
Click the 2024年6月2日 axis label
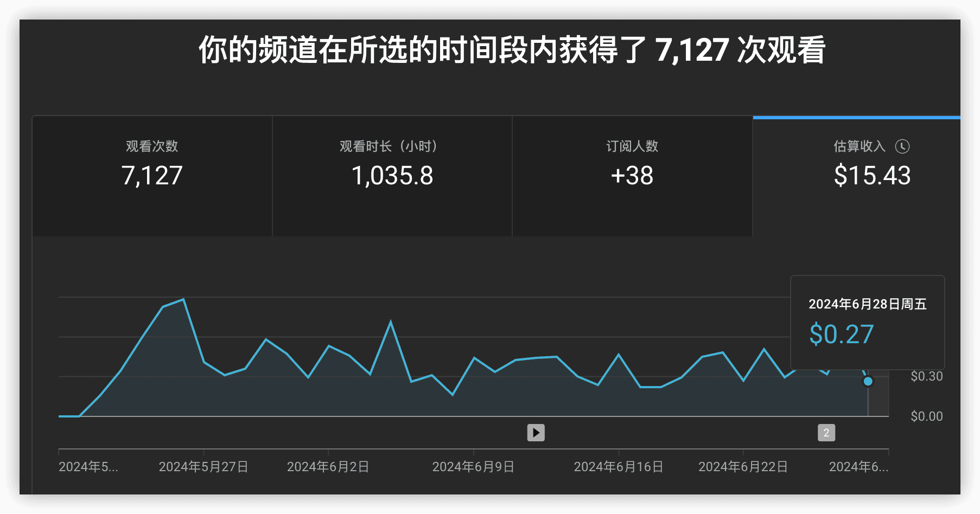328,467
